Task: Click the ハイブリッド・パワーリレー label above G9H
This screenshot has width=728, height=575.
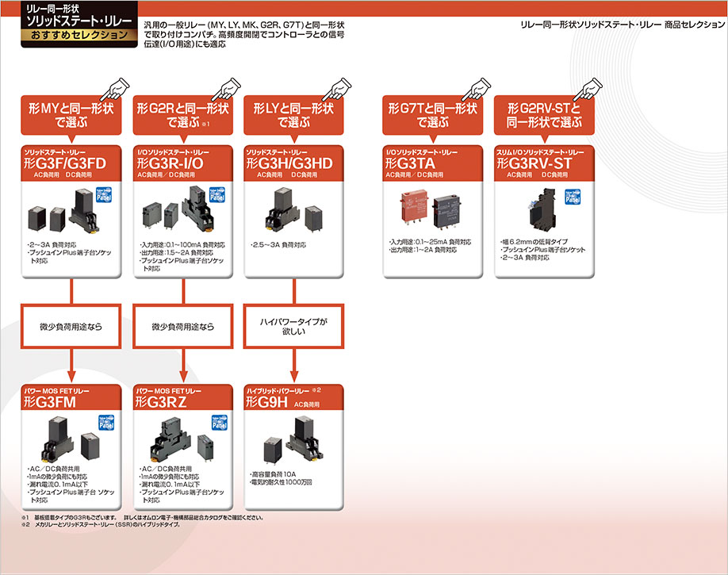Action: [x=278, y=391]
